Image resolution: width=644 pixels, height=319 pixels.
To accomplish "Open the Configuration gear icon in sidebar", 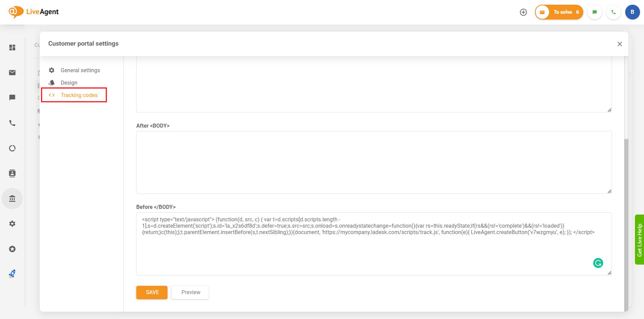I will tap(12, 224).
